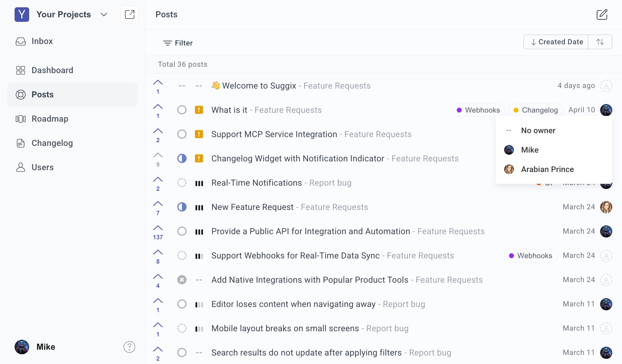Assign owner for Support Webhooks post
The width and height of the screenshot is (622, 364).
click(606, 255)
